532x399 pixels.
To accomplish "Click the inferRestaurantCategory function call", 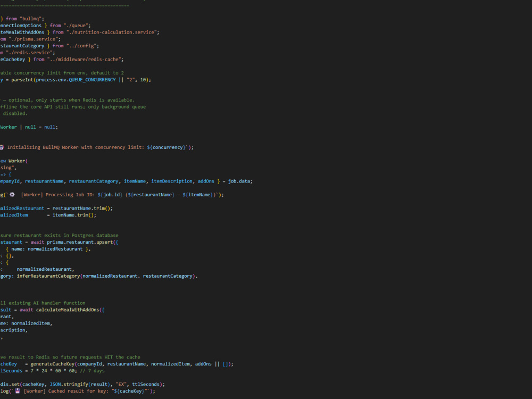I will [x=48, y=276].
